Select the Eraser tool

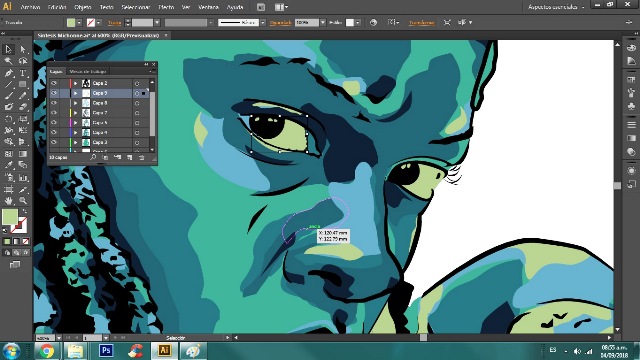(23, 107)
